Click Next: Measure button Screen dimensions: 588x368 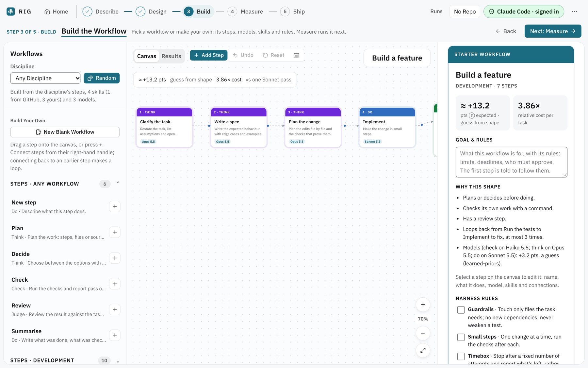(553, 31)
